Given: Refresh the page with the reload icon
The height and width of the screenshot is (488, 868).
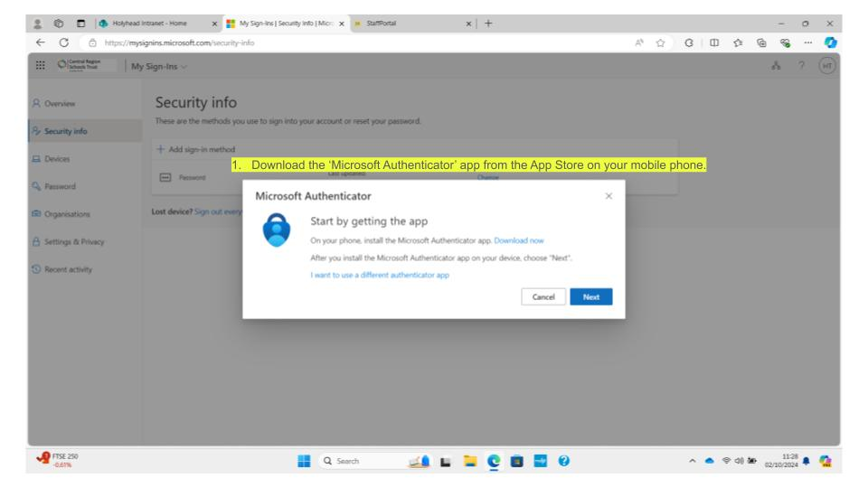Looking at the screenshot, I should pos(64,42).
